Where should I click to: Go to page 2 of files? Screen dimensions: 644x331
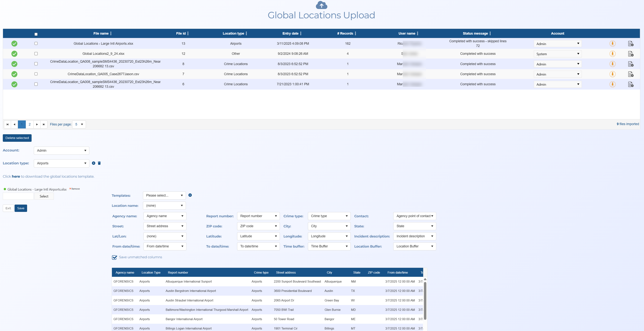[x=30, y=124]
